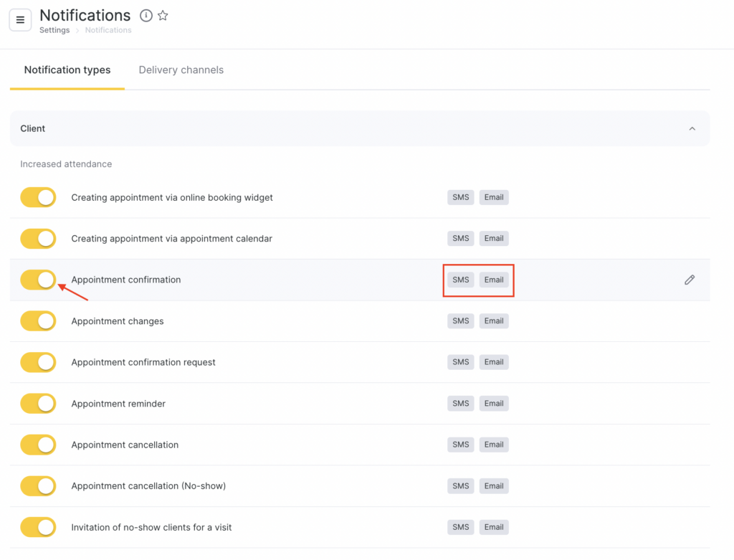The height and width of the screenshot is (560, 734).
Task: Toggle off Appointment confirmation notification
Action: click(x=38, y=280)
